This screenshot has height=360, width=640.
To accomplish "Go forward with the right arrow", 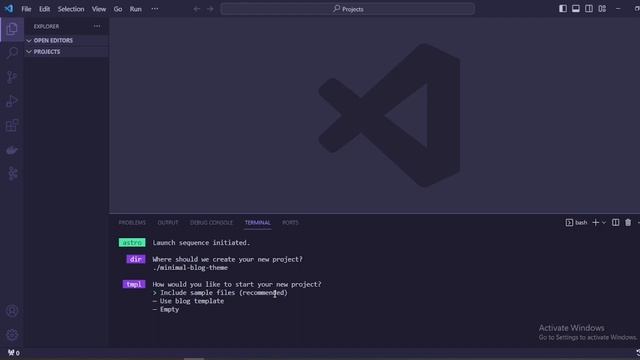I will (x=210, y=9).
